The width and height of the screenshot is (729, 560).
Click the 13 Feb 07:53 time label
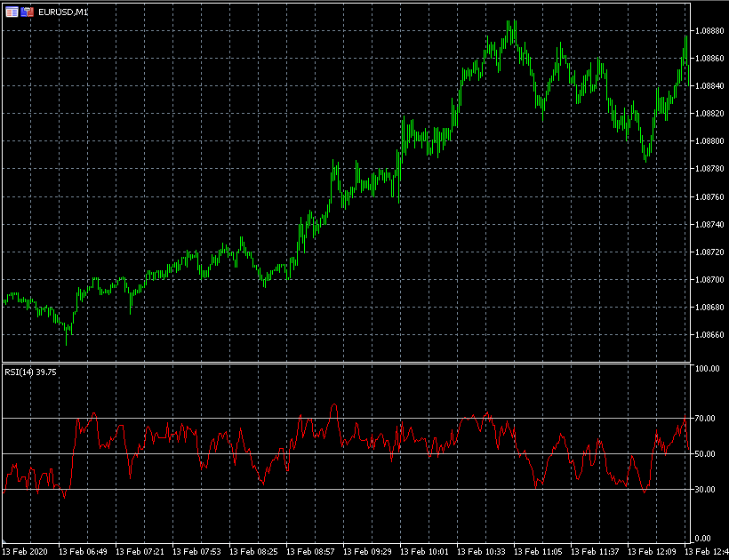(196, 552)
